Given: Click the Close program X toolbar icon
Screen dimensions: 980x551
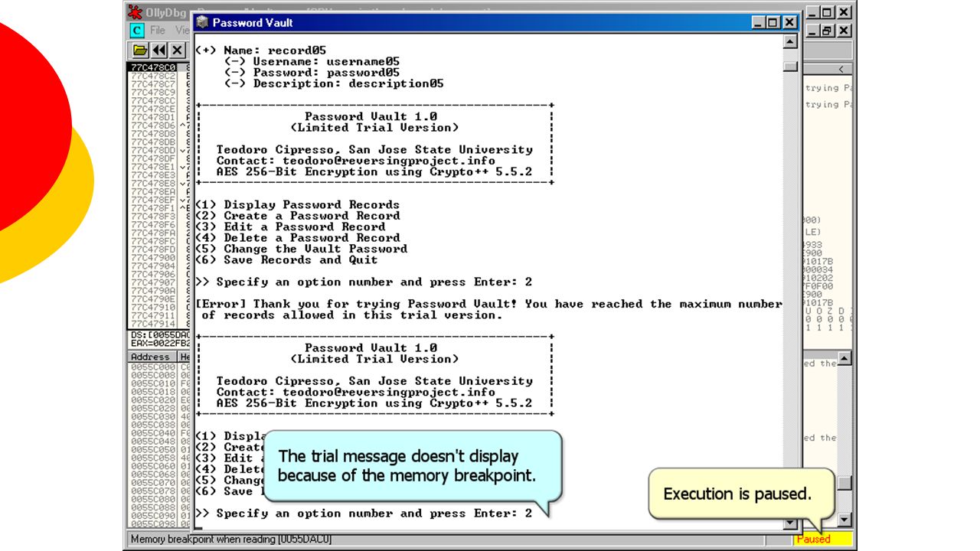Looking at the screenshot, I should (177, 51).
